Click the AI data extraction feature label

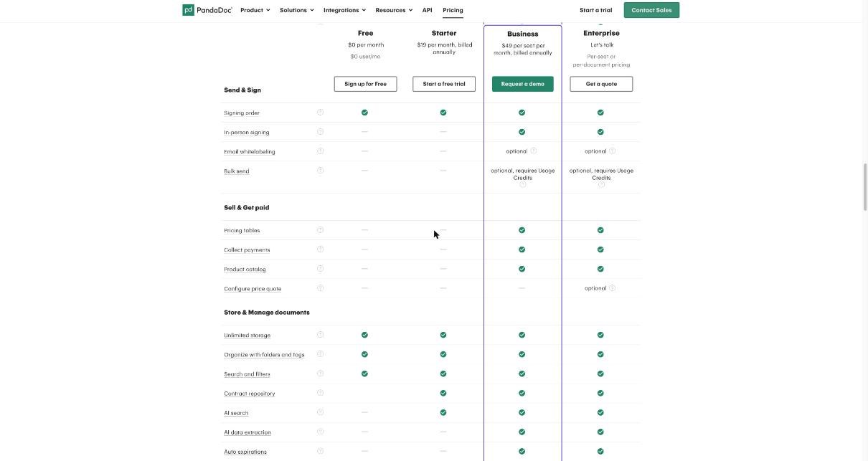click(x=247, y=432)
